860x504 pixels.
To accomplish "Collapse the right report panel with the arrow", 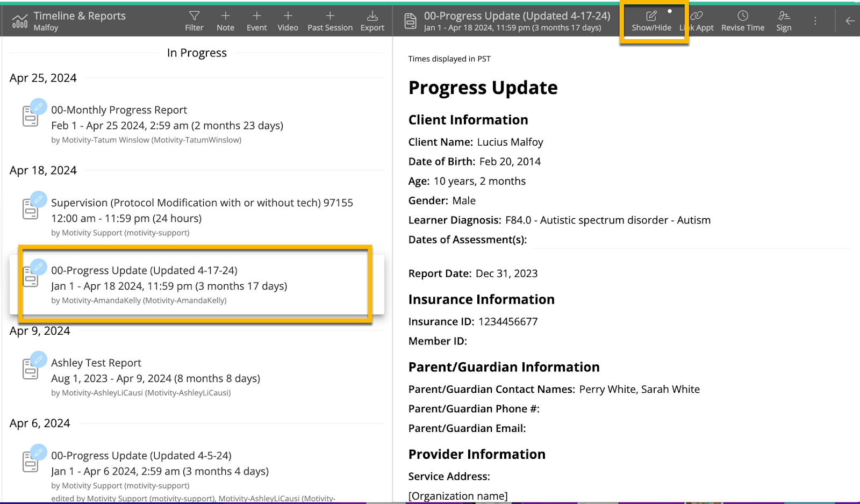I will coord(849,20).
